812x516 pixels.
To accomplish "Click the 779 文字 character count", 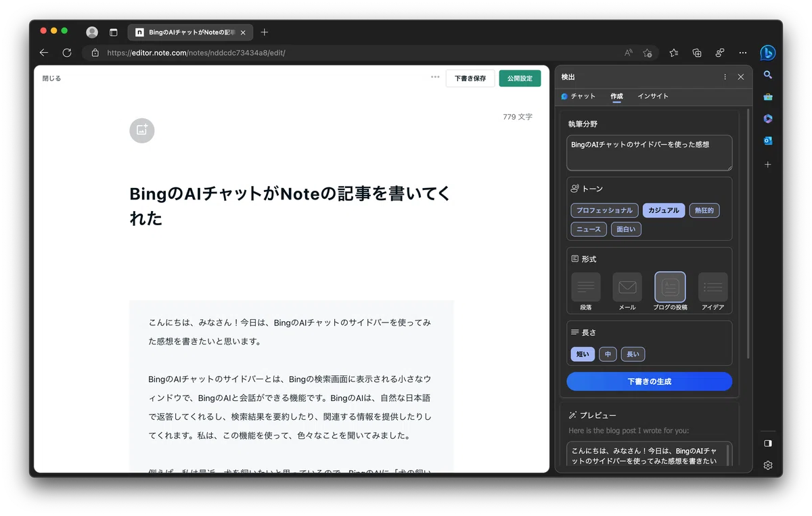I will (518, 117).
